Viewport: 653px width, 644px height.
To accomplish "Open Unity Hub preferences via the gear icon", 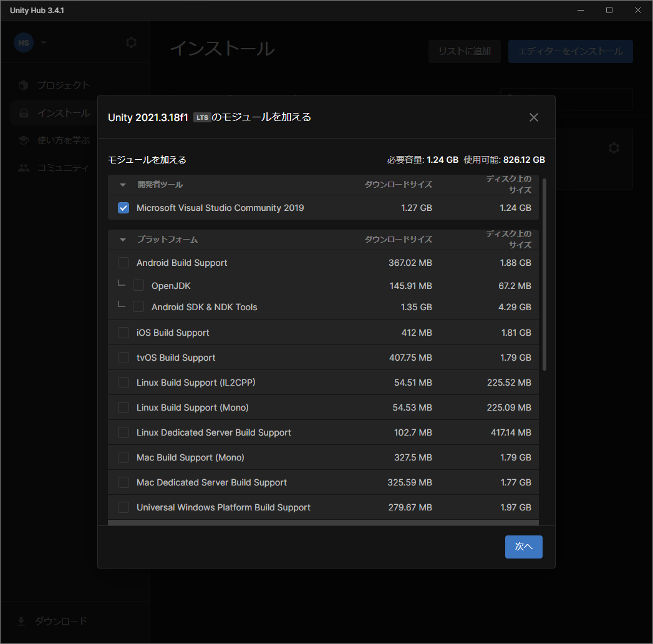I will click(131, 42).
